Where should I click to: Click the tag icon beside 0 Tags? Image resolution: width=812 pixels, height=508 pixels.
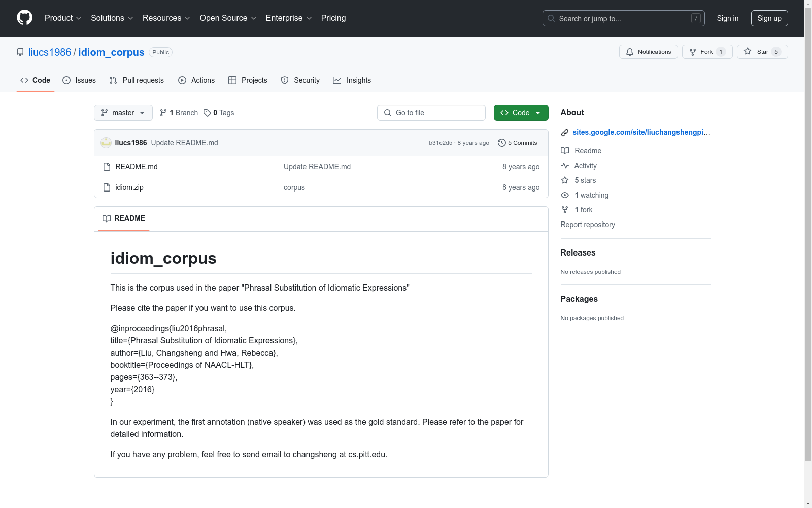(x=207, y=113)
